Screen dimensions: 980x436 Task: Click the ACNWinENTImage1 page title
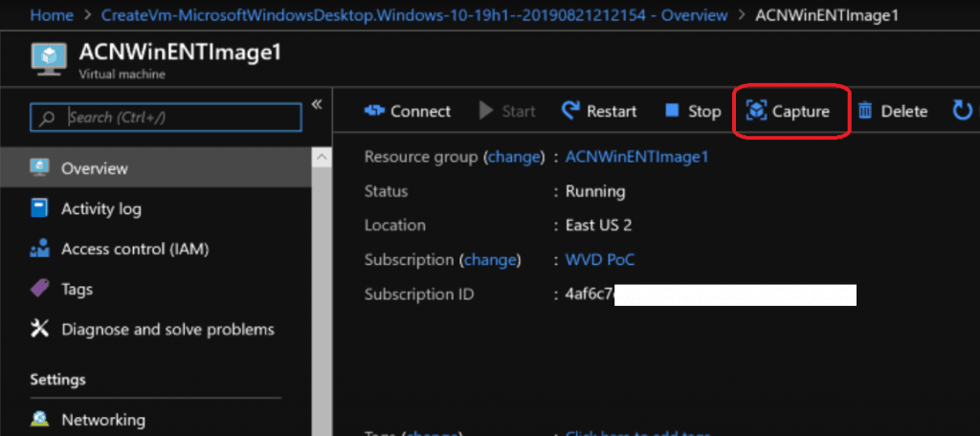(181, 53)
